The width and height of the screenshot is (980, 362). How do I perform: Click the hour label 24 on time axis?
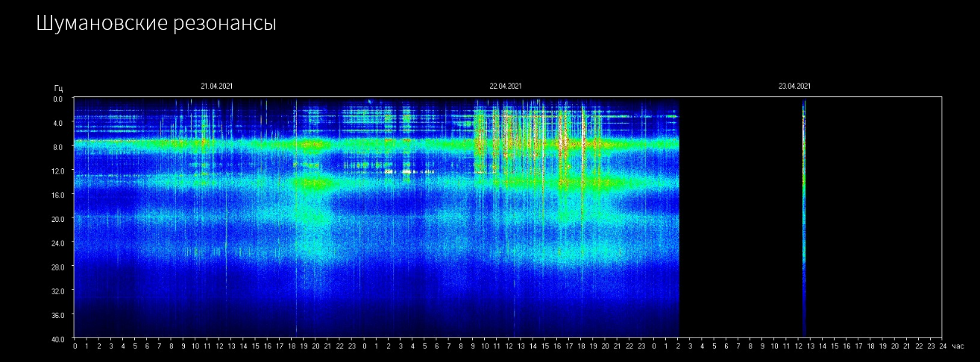click(943, 346)
